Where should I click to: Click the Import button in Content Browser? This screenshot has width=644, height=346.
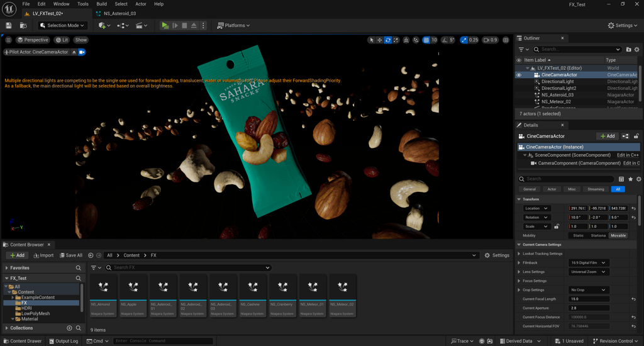pyautogui.click(x=43, y=255)
